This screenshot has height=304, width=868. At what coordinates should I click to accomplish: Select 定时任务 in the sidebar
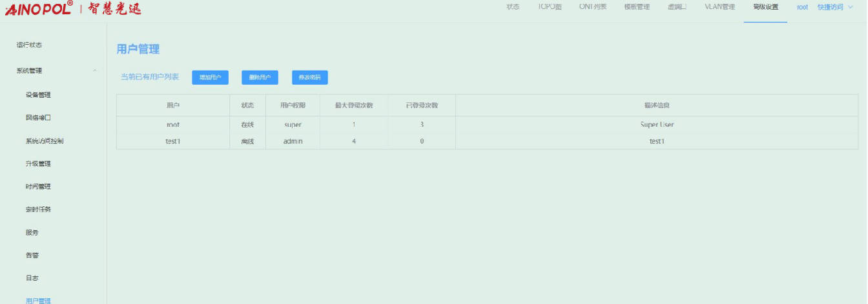pos(38,210)
